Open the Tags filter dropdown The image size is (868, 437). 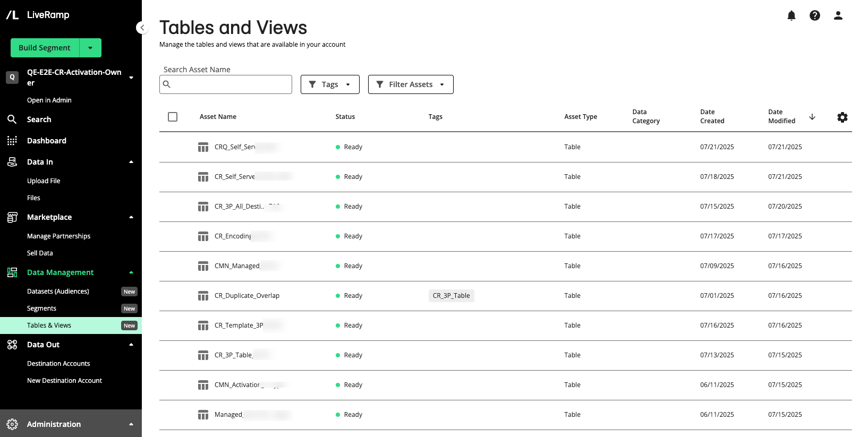coord(330,84)
